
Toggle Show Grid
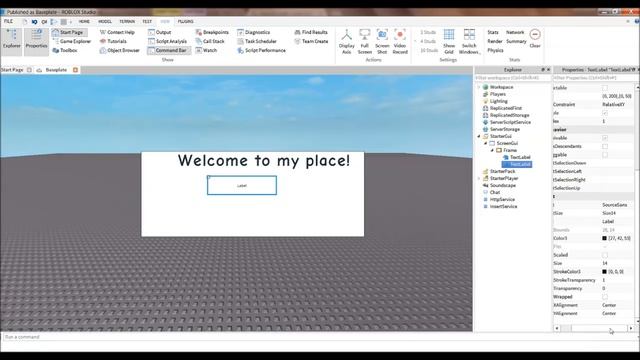point(449,42)
